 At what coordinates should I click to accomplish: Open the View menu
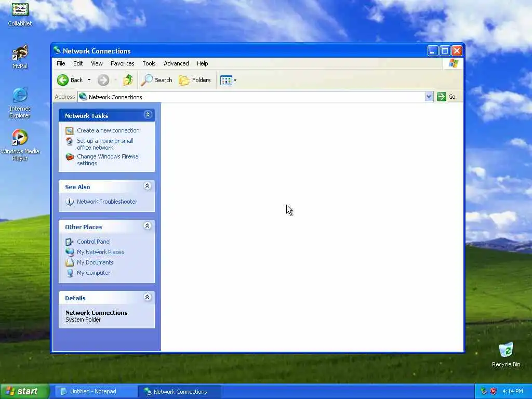pyautogui.click(x=97, y=63)
